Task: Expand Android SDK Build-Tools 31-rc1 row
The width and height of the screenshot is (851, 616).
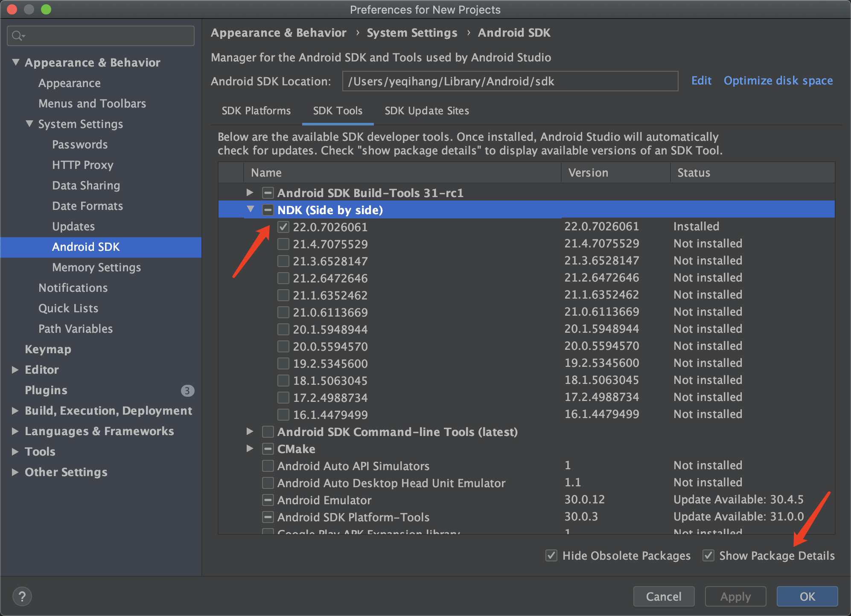Action: 250,193
